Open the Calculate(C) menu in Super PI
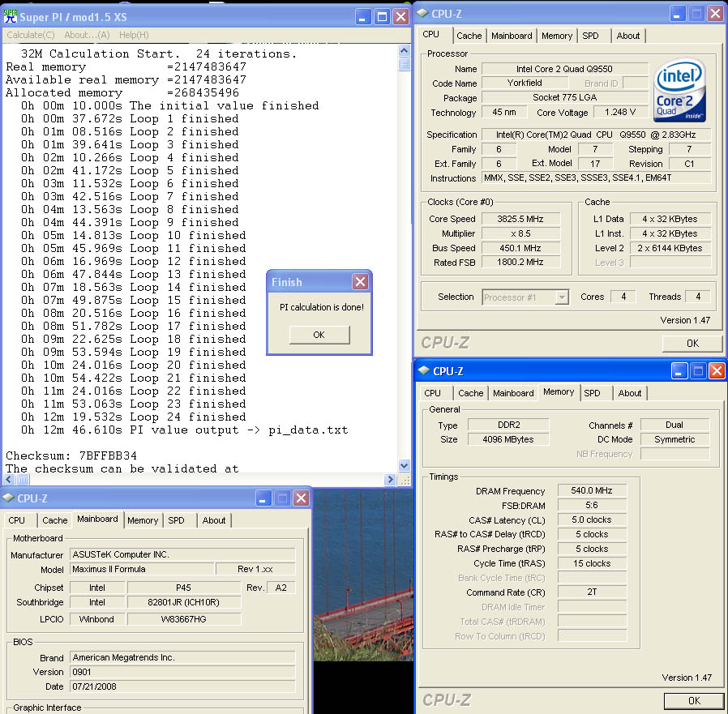The image size is (728, 714). coord(31,35)
